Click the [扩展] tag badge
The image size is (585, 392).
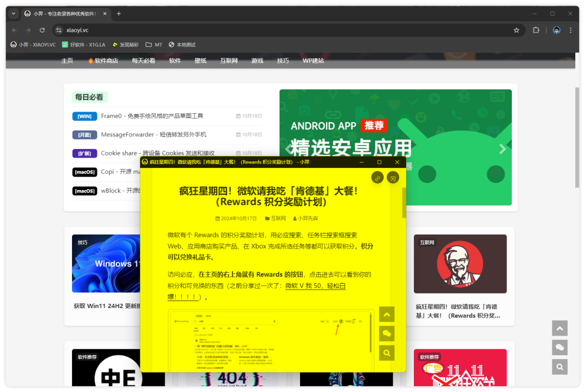84,154
